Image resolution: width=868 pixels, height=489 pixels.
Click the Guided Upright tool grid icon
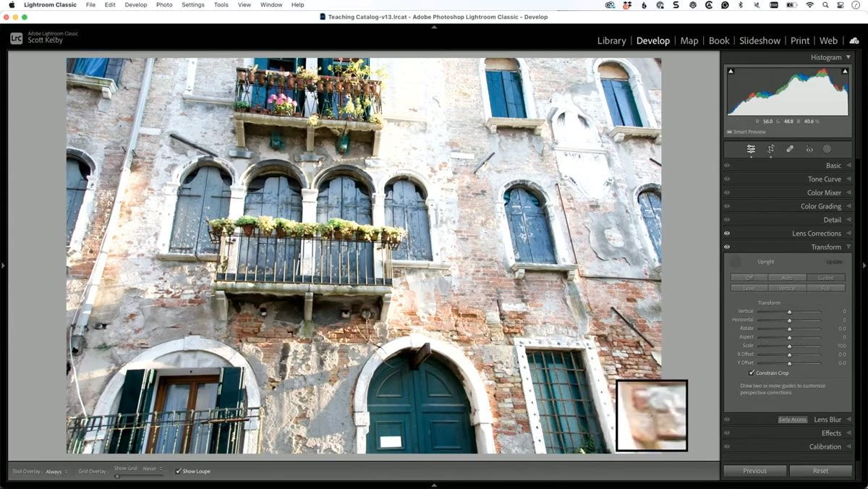(x=736, y=262)
